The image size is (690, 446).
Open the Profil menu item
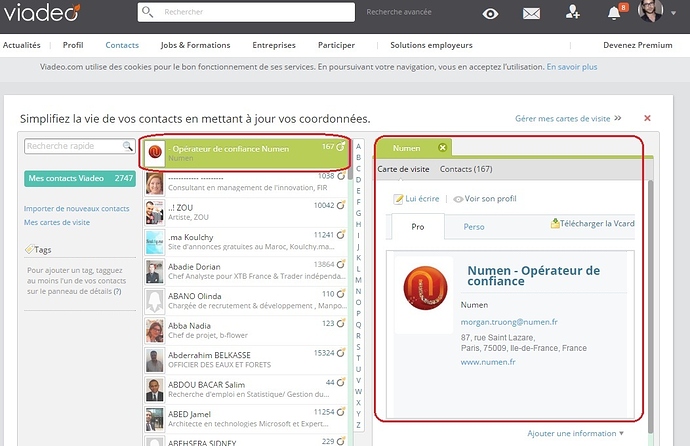click(x=73, y=45)
